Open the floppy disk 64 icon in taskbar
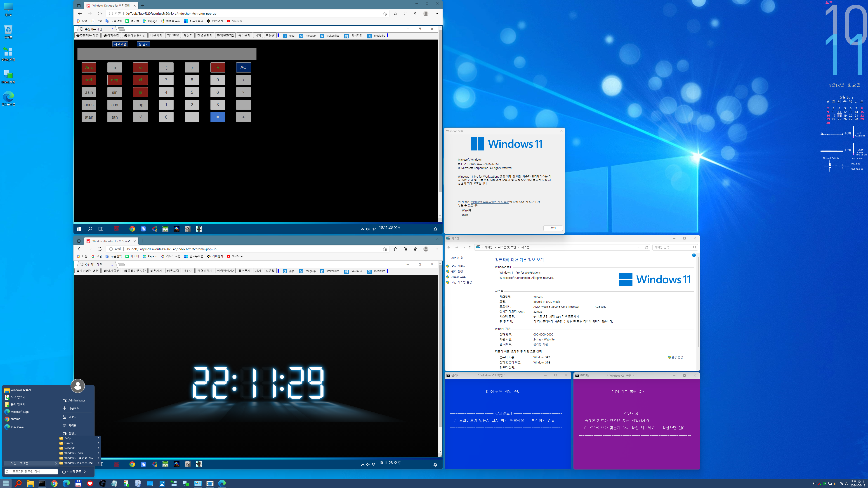Screen dimensions: 868x488 [78, 484]
